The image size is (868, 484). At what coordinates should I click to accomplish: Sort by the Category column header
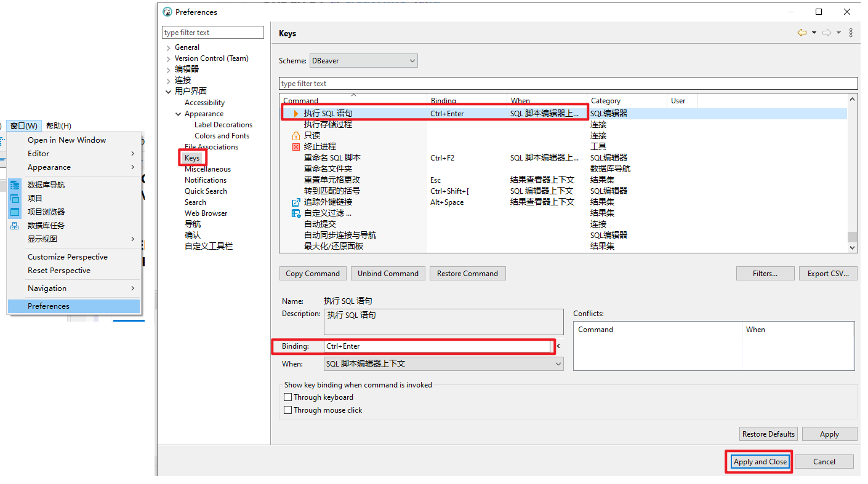coord(627,100)
